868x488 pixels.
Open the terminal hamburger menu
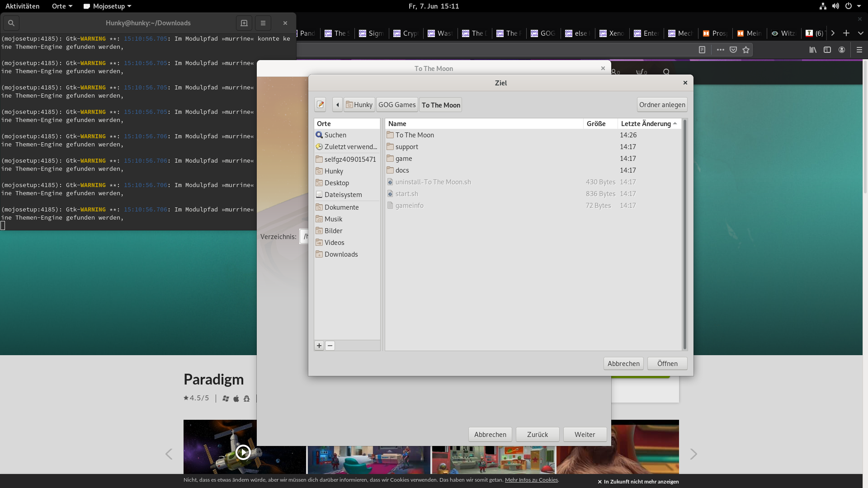(x=263, y=23)
